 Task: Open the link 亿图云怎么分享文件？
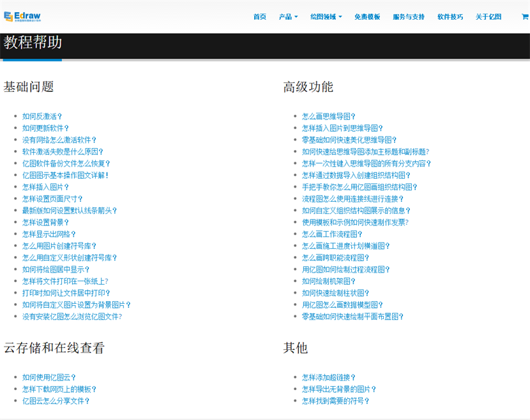[x=56, y=401]
